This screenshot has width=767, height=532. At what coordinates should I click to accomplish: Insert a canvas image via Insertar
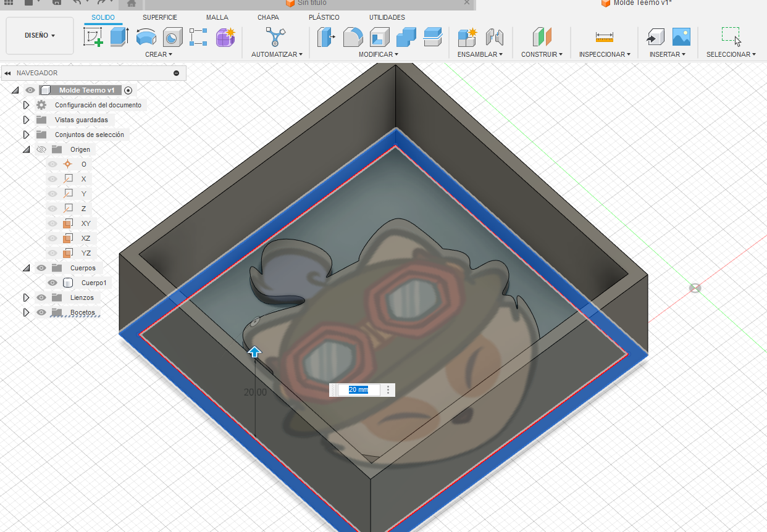(681, 38)
